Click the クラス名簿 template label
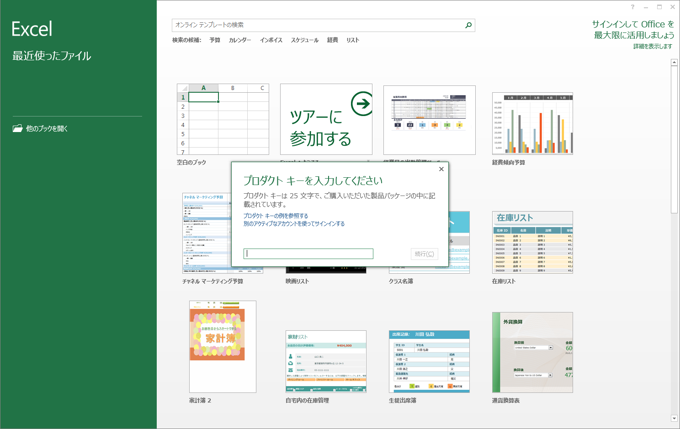 tap(401, 282)
